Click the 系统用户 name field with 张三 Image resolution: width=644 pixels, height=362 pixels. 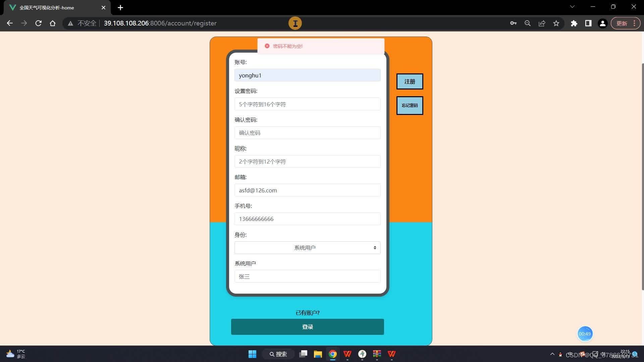pyautogui.click(x=307, y=276)
